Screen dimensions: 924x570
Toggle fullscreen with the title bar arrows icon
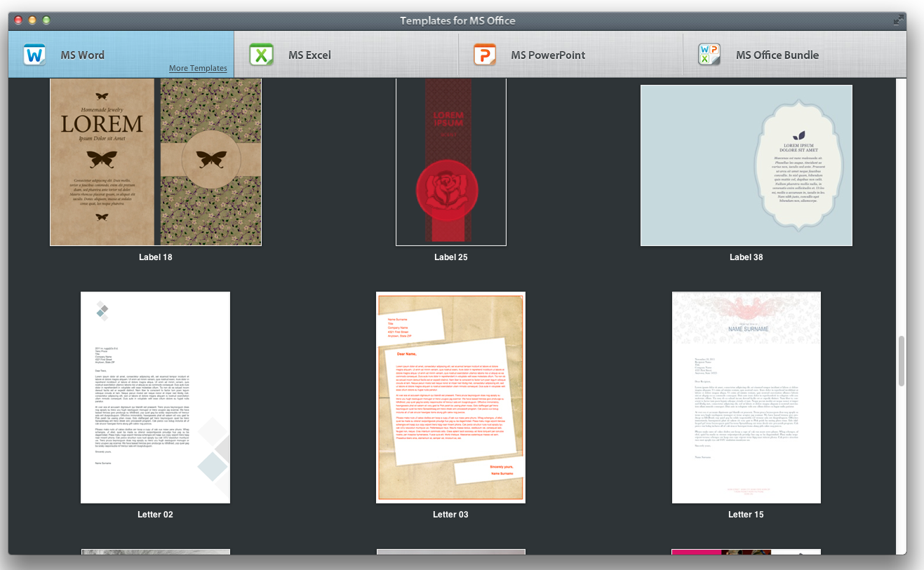point(898,21)
